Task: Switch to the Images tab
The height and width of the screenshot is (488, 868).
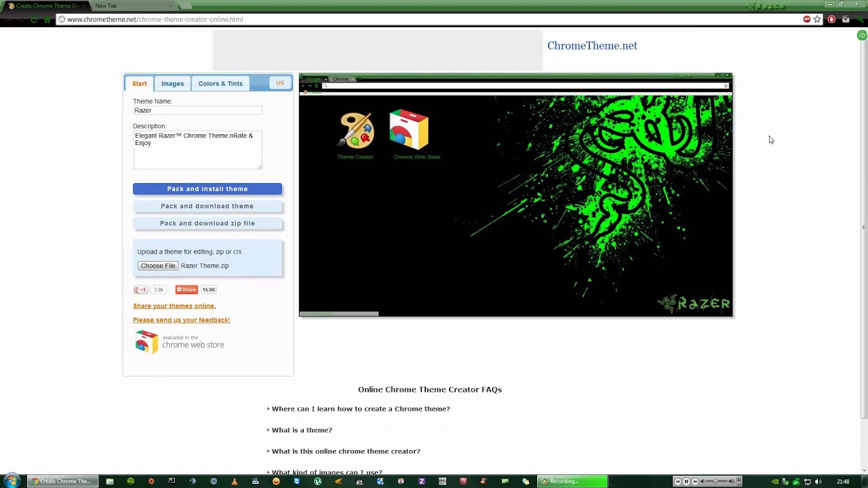Action: (172, 83)
